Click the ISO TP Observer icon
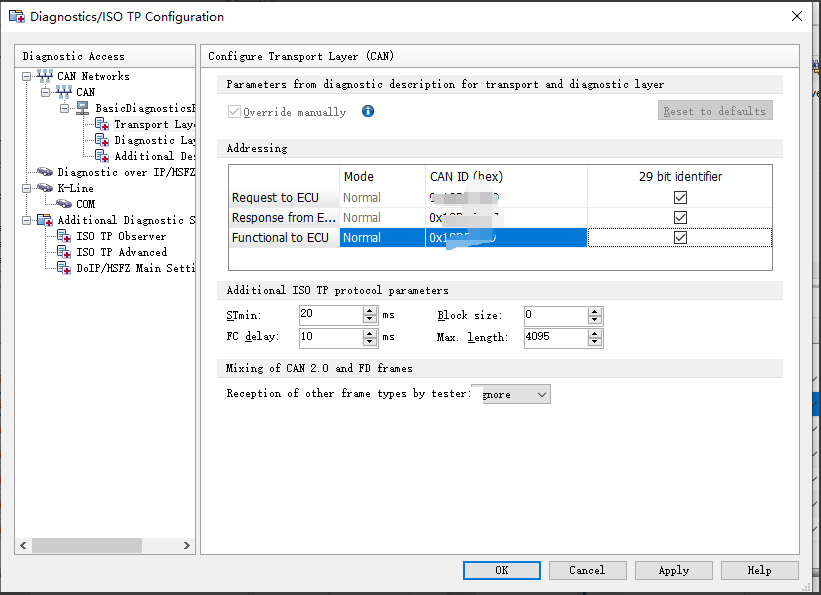The width and height of the screenshot is (821, 595). coord(63,236)
